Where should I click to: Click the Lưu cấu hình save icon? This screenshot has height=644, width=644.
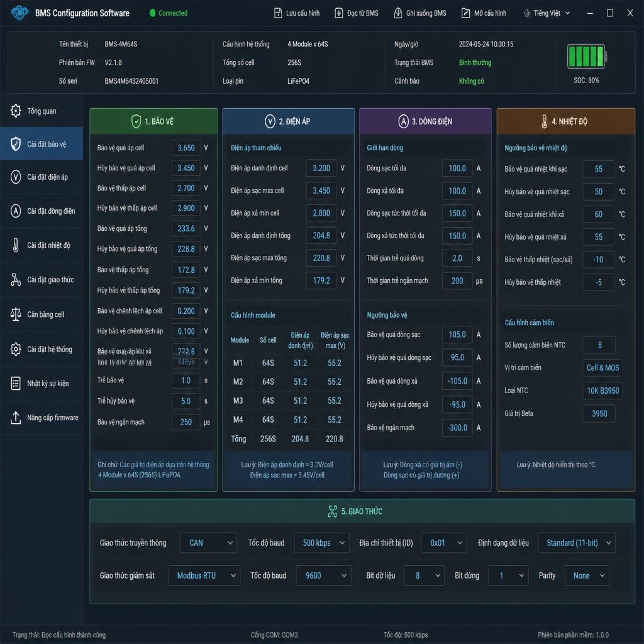click(x=278, y=13)
